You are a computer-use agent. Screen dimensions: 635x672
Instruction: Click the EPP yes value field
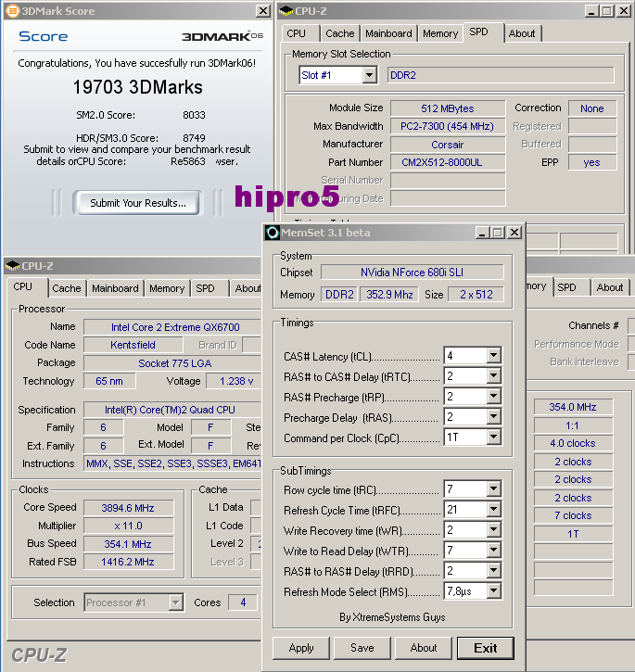(592, 162)
